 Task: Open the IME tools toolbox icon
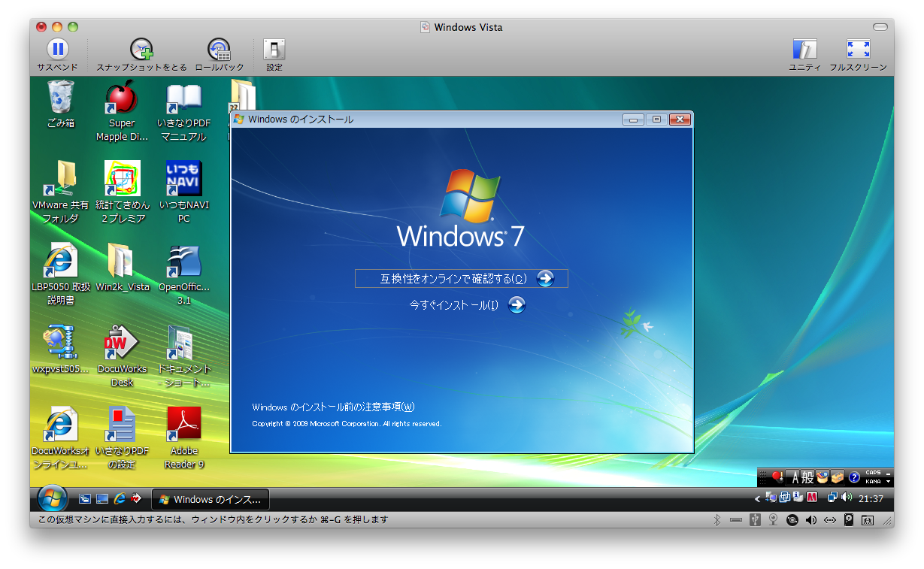point(837,477)
